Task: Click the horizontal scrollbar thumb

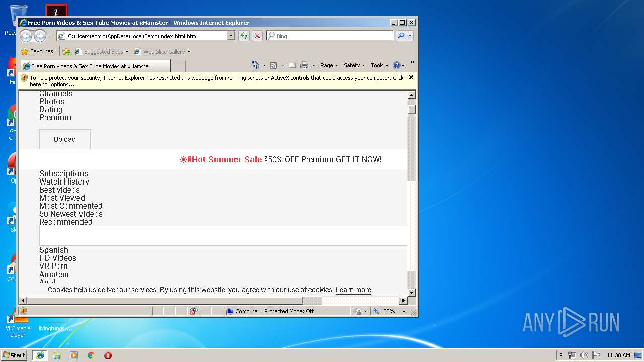Action: click(x=166, y=300)
